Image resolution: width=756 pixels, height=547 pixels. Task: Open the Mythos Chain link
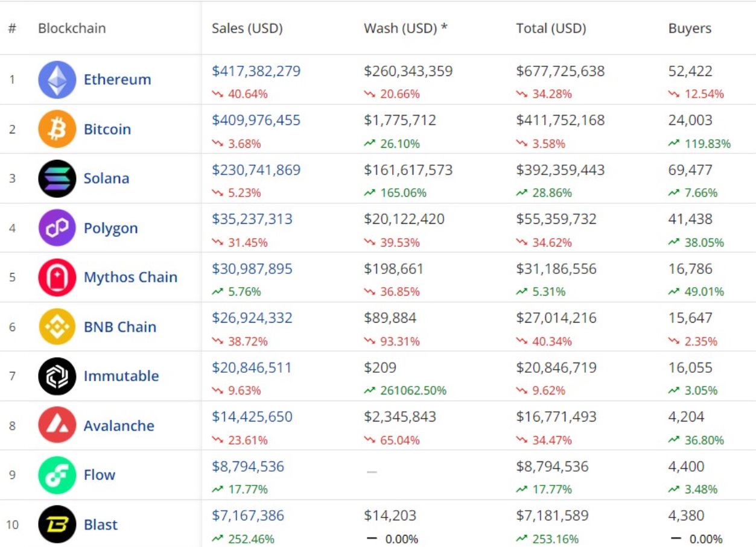click(131, 277)
